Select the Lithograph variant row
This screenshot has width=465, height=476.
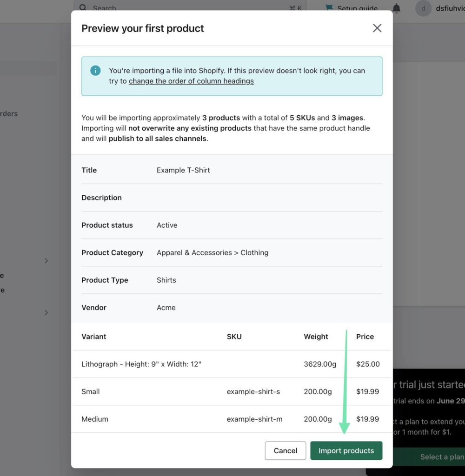[141, 364]
